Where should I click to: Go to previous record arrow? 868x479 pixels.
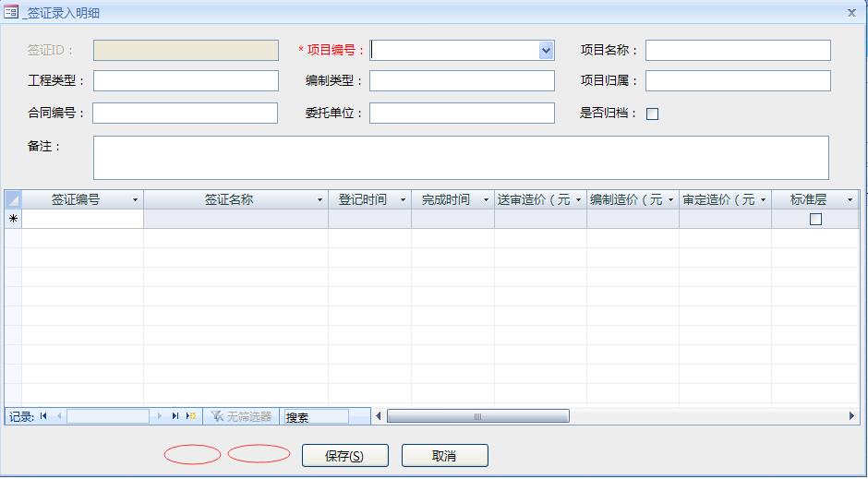[x=59, y=416]
